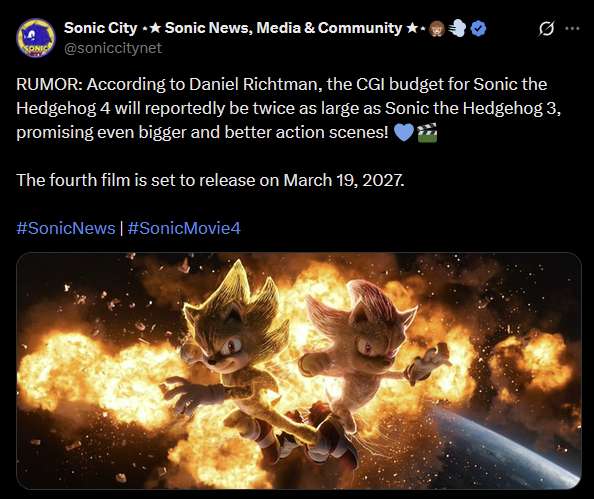Viewport: 594px width, 499px height.
Task: Click the blue heart emoji in the post
Action: coord(404,133)
